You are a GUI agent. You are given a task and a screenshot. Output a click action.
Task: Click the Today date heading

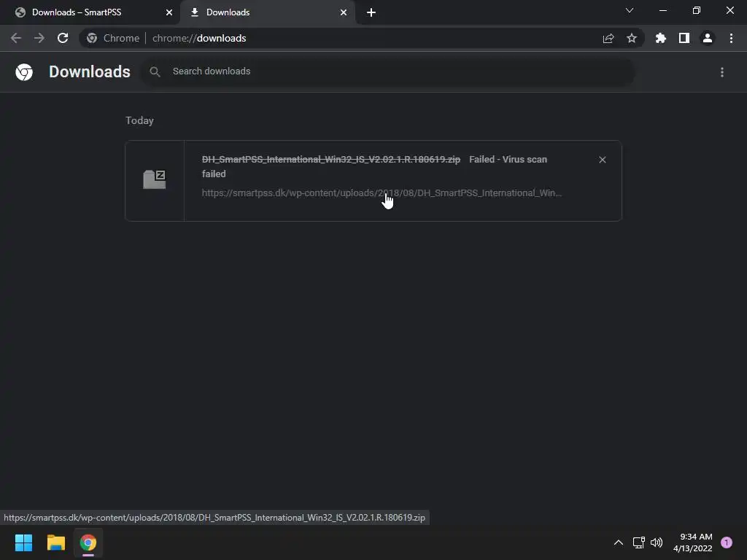coord(139,120)
